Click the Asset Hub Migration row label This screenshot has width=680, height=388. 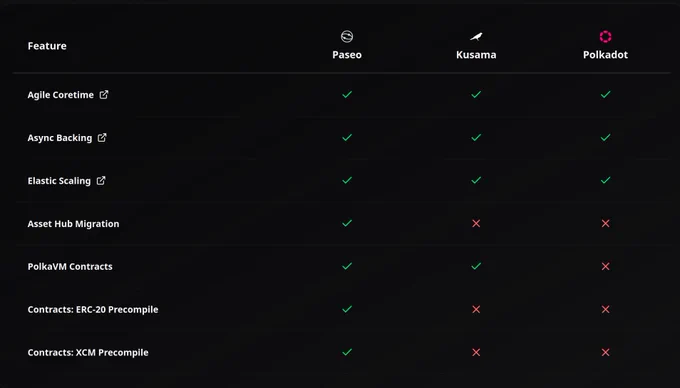(73, 224)
